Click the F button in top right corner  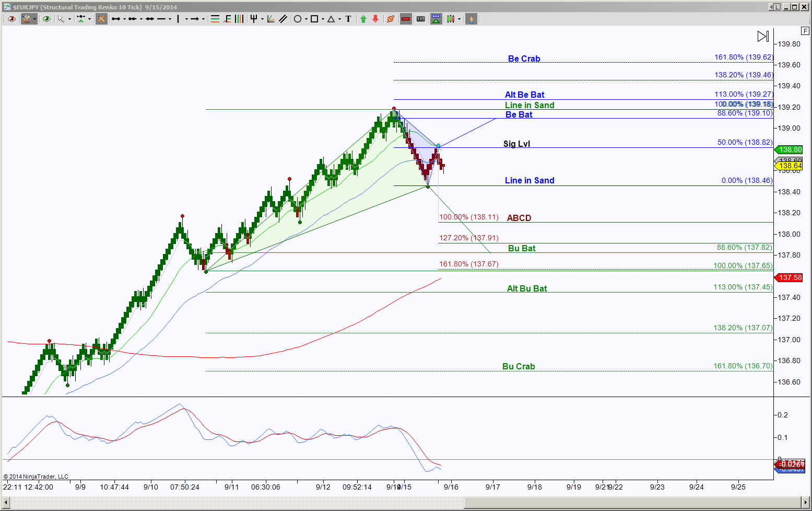coord(805,31)
